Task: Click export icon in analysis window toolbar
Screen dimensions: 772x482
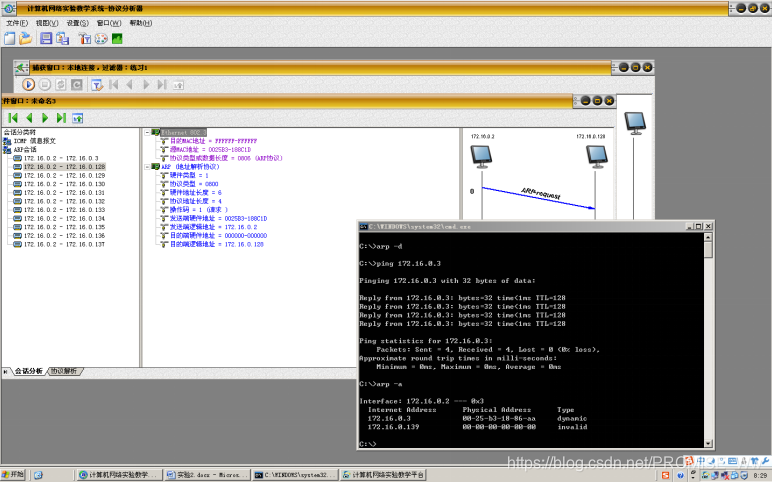Action: tap(78, 118)
